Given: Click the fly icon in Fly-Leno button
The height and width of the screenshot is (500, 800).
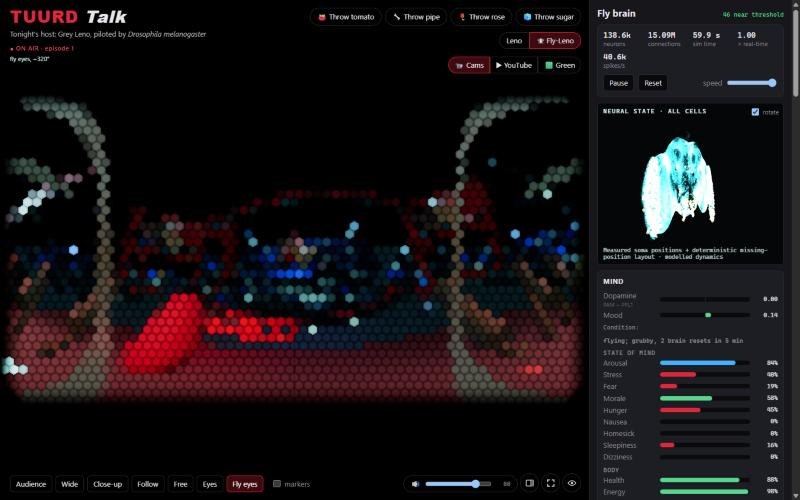Looking at the screenshot, I should pos(540,41).
